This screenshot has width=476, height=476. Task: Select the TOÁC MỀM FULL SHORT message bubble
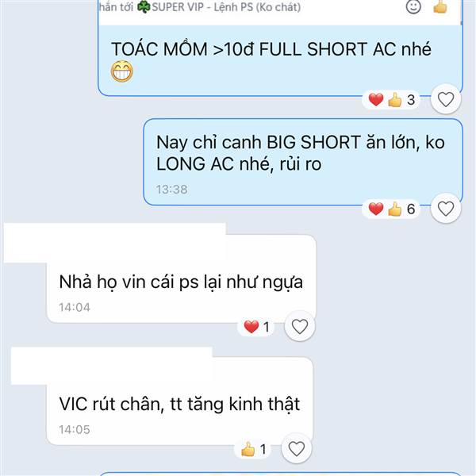pos(280,61)
